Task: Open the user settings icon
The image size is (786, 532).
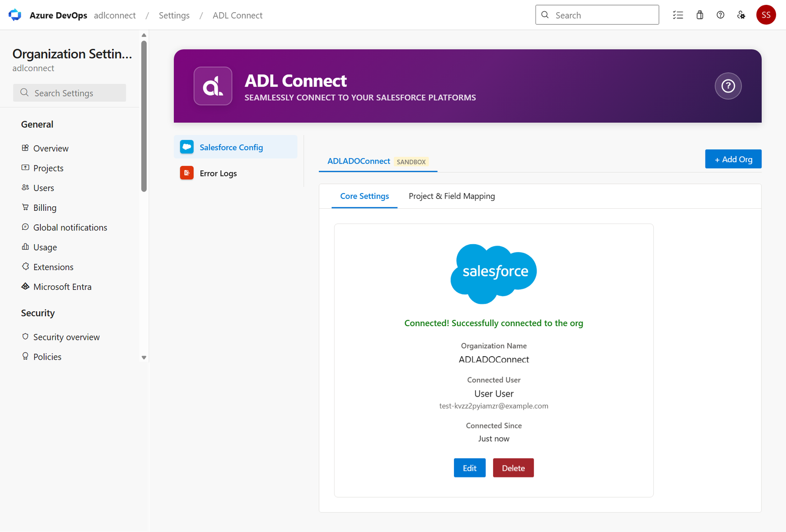Action: point(741,15)
